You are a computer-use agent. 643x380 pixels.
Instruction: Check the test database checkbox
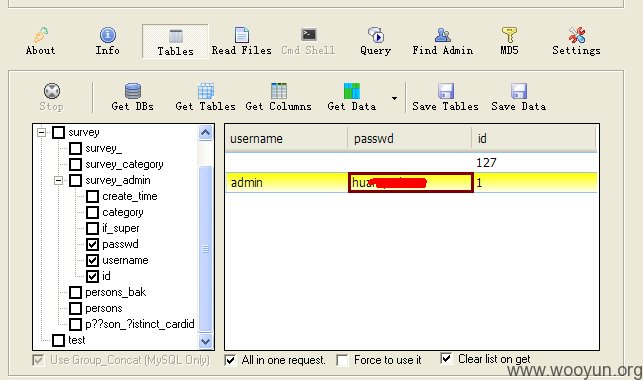click(59, 340)
